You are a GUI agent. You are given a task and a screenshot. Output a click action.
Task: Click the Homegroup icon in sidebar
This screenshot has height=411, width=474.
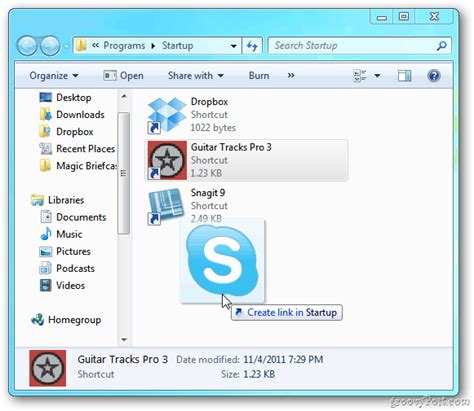click(x=37, y=320)
